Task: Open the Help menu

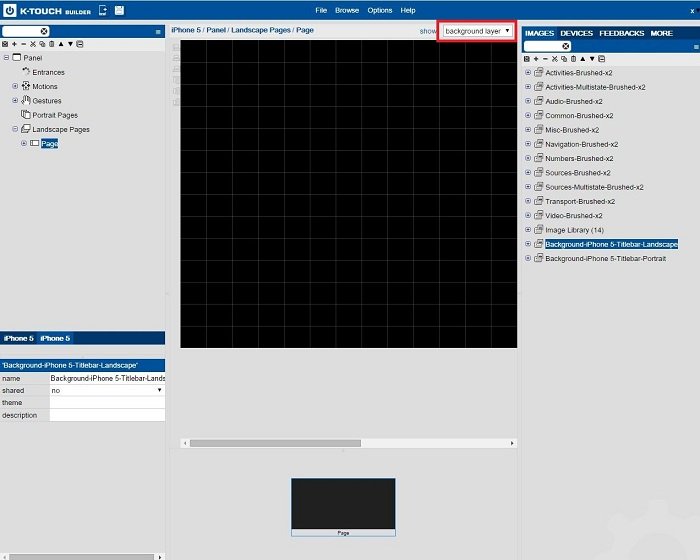Action: coord(408,10)
